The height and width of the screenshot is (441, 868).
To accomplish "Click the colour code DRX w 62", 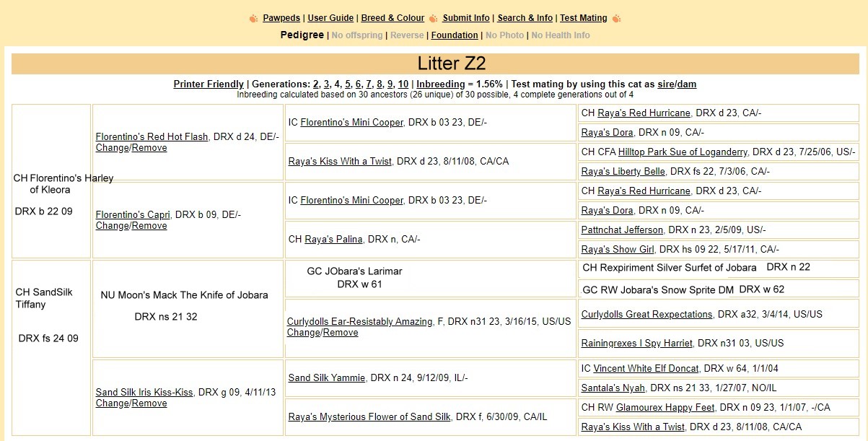I will pos(761,289).
